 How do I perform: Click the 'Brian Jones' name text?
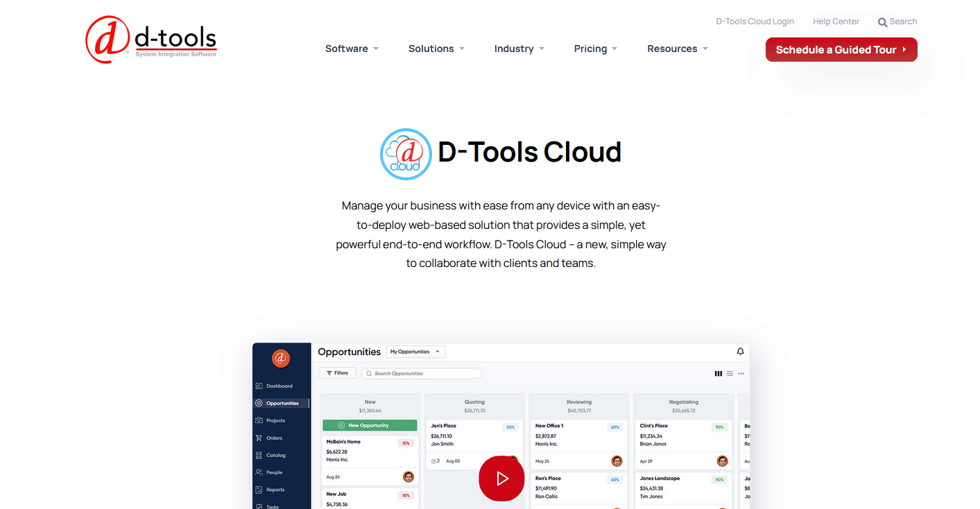(653, 444)
